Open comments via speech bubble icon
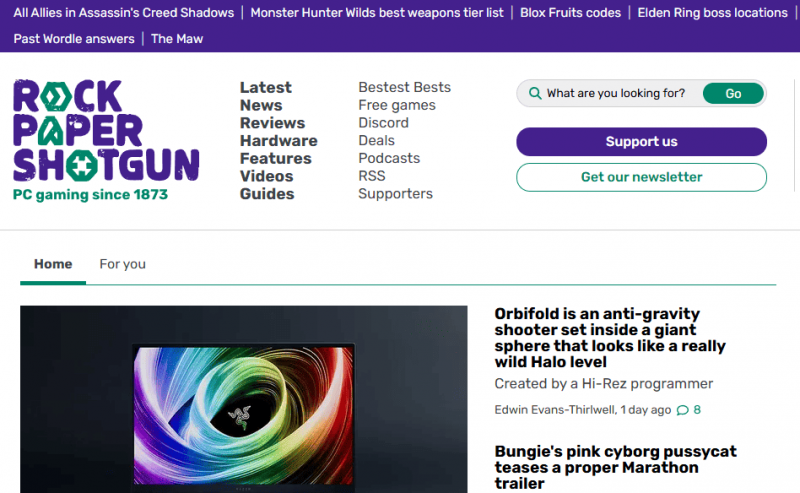 click(x=683, y=410)
